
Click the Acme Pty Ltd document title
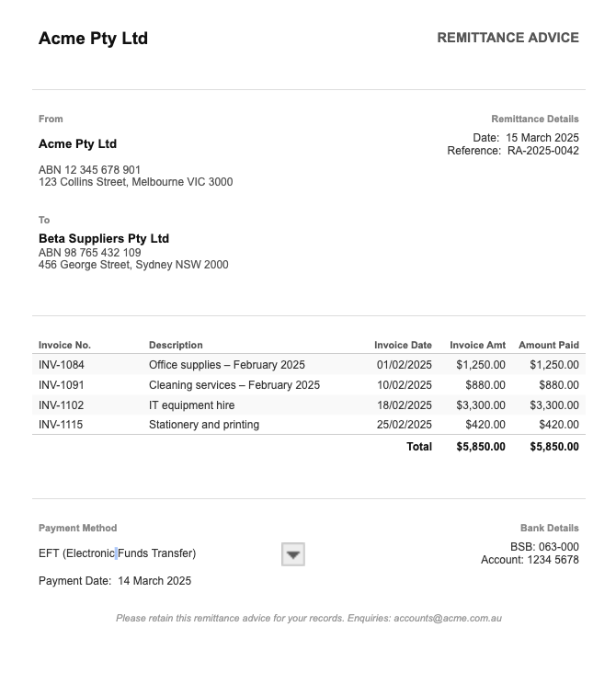click(93, 39)
